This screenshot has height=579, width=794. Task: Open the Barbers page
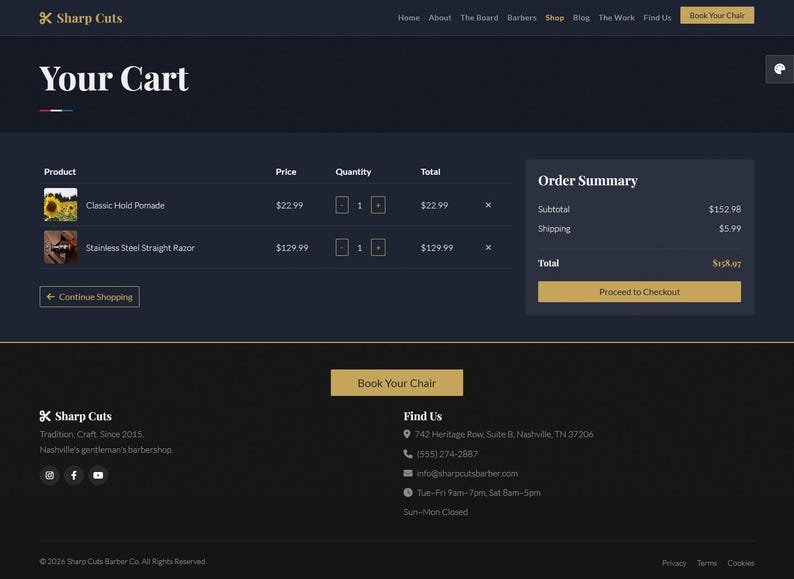point(522,18)
